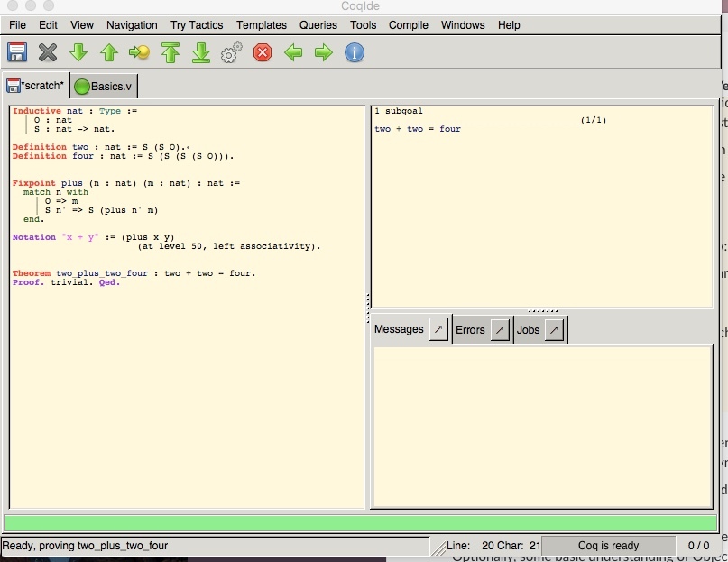728x562 pixels.
Task: Click the 'Coq is ready' status indicator
Action: 608,545
